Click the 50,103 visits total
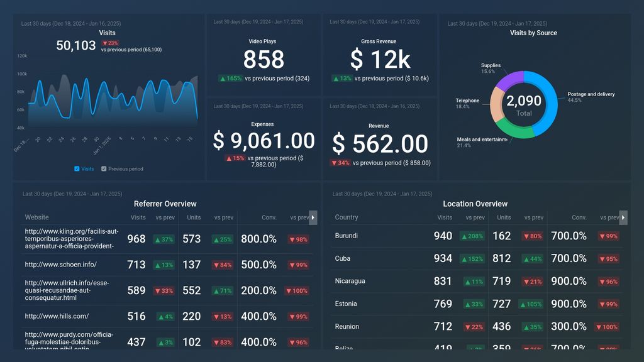 [76, 45]
